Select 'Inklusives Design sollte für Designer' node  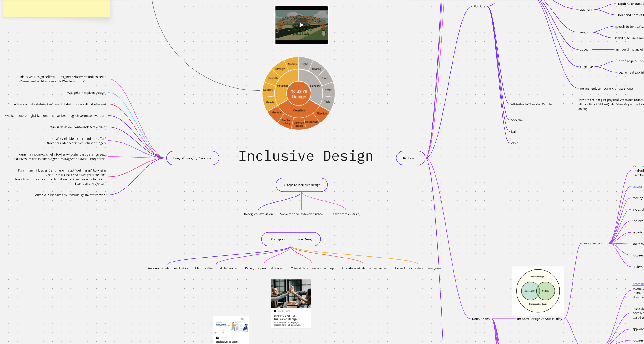click(62, 79)
